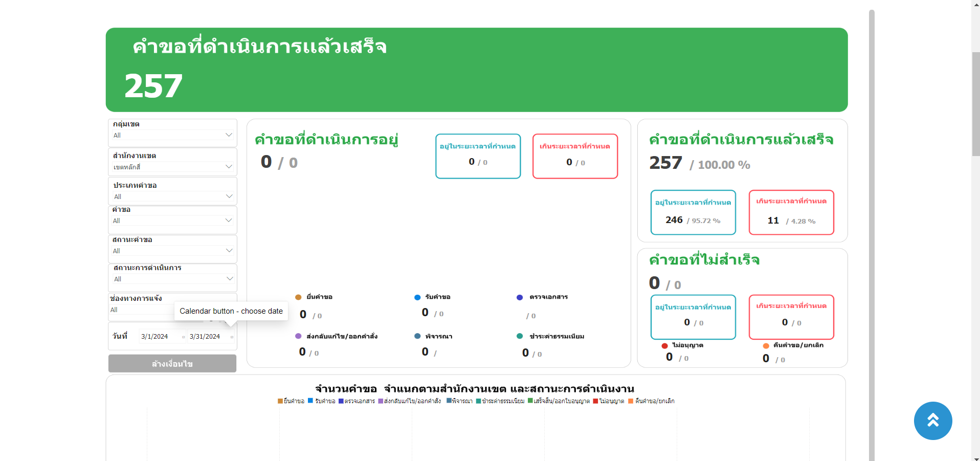Expand the กลุ่มเขต dropdown
The width and height of the screenshot is (980, 461).
click(x=172, y=135)
